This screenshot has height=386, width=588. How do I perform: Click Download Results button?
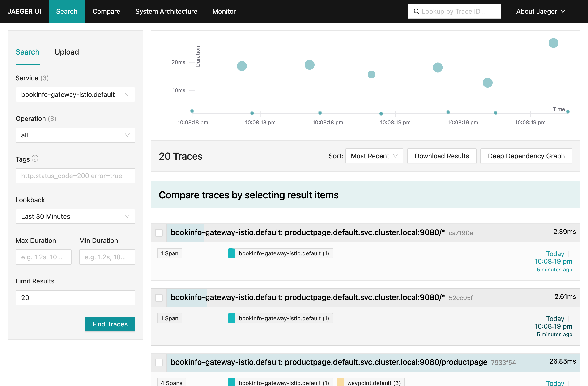pyautogui.click(x=442, y=156)
